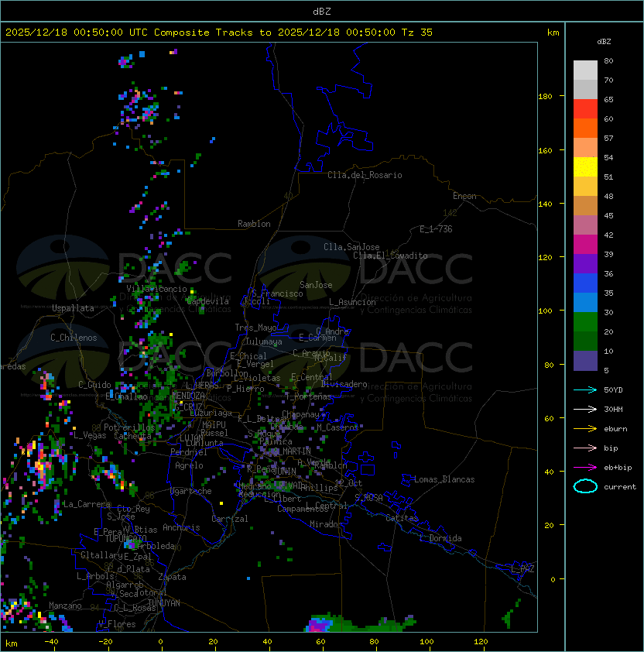Image resolution: width=644 pixels, height=652 pixels.
Task: Click the yellow eburn arrow in legend
Action: (x=585, y=428)
